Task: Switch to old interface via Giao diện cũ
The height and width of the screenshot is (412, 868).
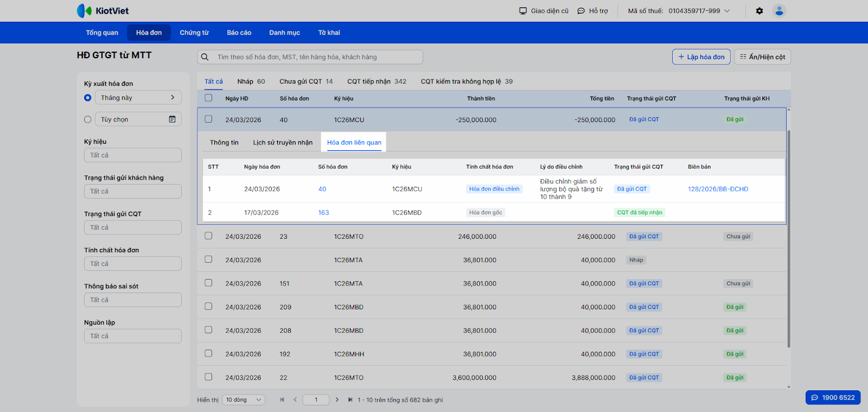Action: point(544,11)
